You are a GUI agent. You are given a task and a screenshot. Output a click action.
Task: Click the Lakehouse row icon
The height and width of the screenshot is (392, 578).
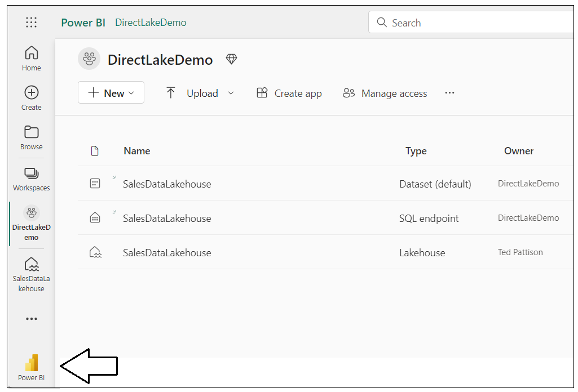[95, 252]
